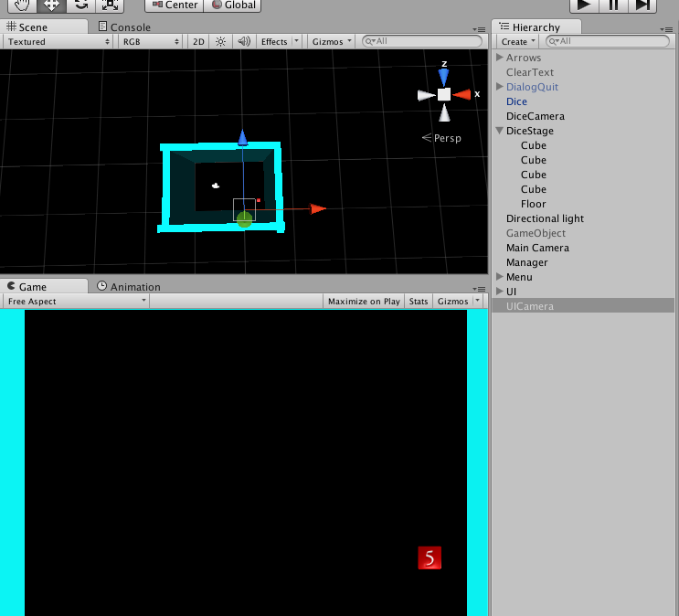This screenshot has width=679, height=616.
Task: Toggle the Stats overlay
Action: [x=419, y=301]
